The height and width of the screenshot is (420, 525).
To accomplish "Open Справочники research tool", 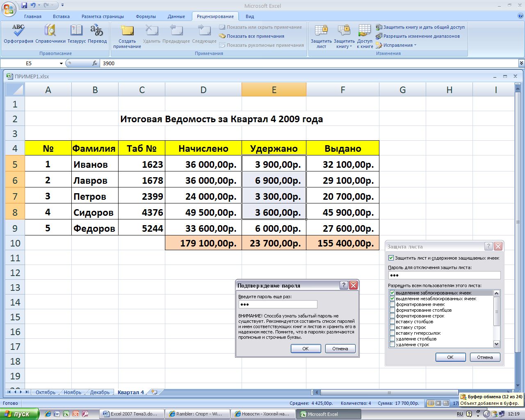I will click(x=50, y=34).
